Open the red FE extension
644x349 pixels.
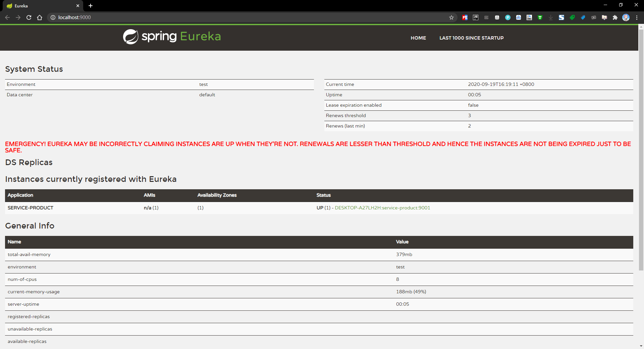465,17
